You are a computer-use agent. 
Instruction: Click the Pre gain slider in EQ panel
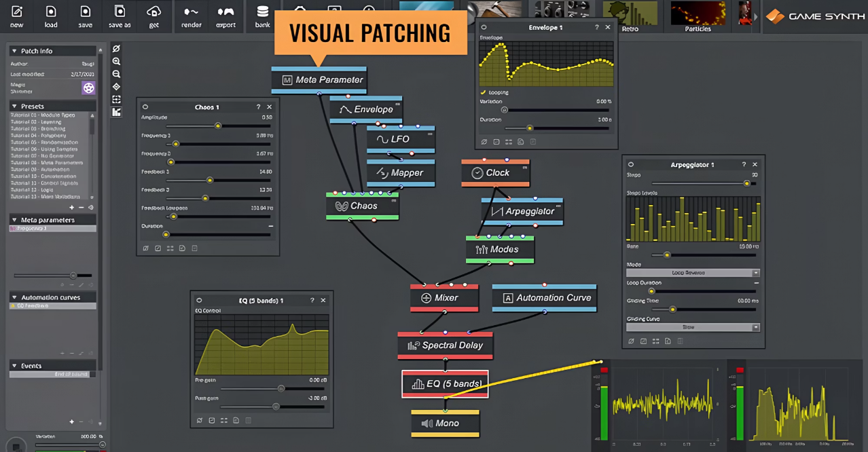[273, 389]
